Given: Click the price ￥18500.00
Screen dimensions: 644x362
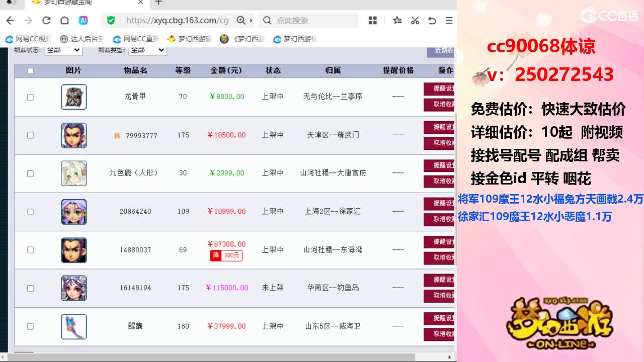Looking at the screenshot, I should tap(226, 135).
